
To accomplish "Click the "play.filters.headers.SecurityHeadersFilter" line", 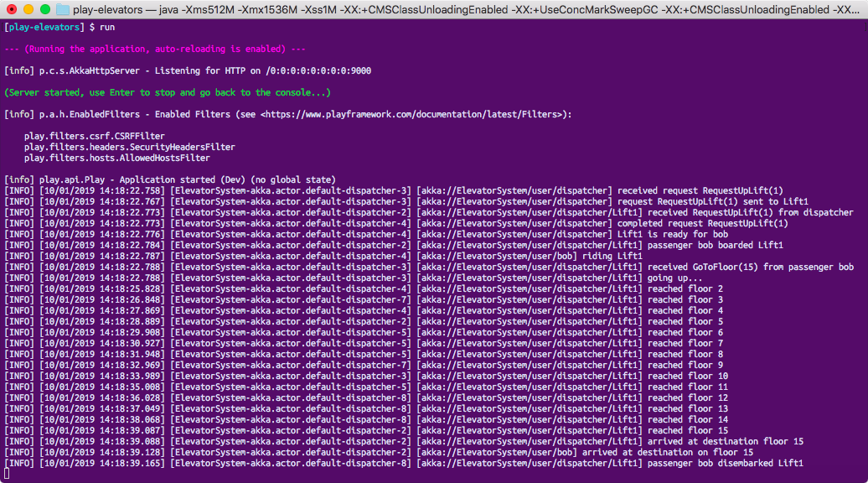I will click(130, 148).
